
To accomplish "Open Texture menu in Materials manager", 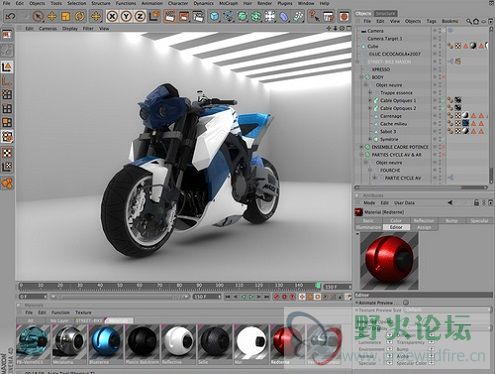I will [83, 312].
